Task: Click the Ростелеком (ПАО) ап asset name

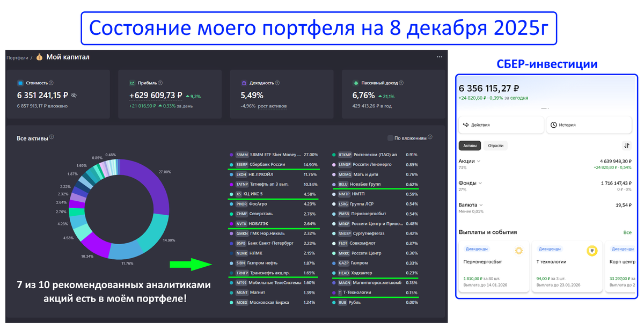Action: click(376, 155)
